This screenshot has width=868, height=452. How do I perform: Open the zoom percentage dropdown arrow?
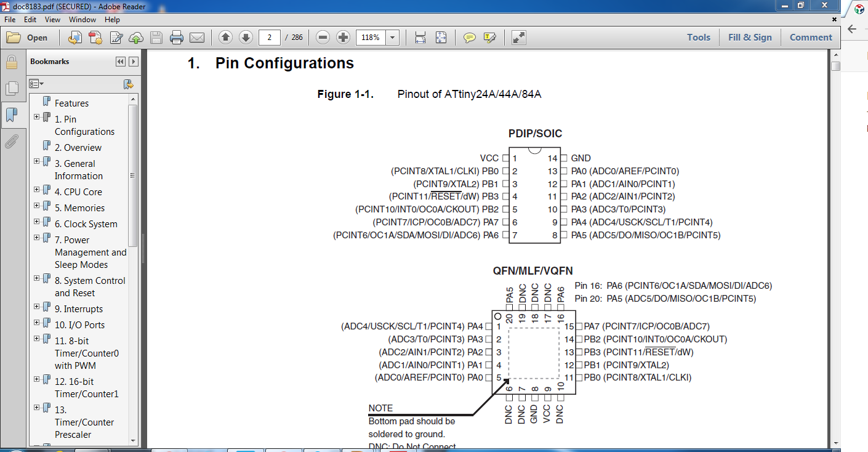click(392, 38)
